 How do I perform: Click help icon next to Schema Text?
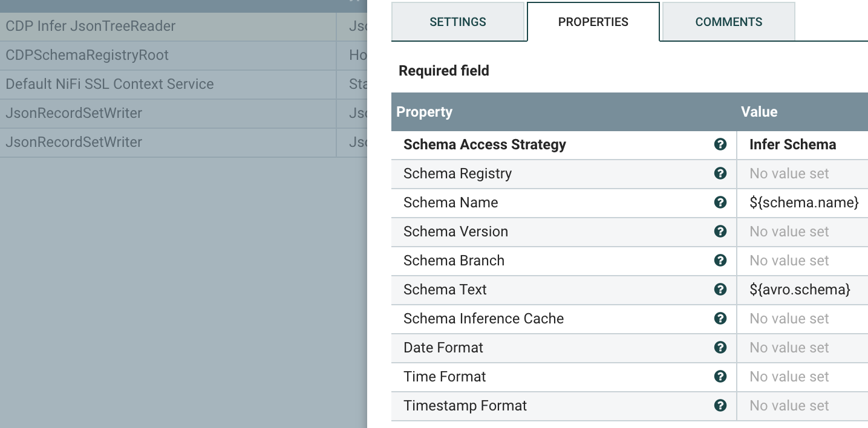coord(720,290)
